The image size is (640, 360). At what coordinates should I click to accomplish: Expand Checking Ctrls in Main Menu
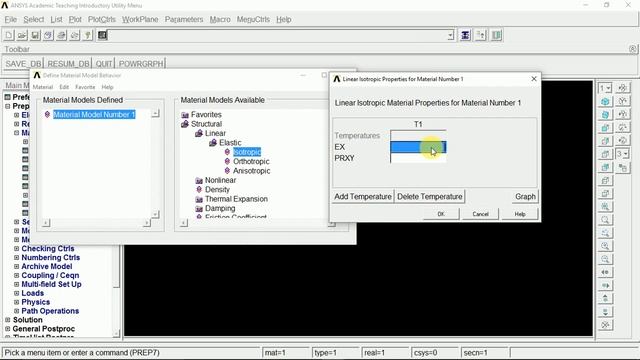pyautogui.click(x=17, y=249)
